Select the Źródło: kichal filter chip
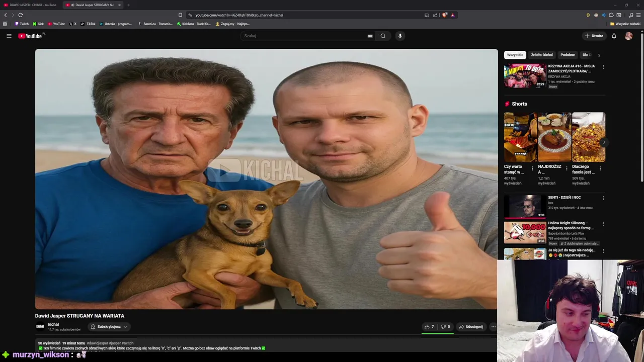 tap(542, 55)
